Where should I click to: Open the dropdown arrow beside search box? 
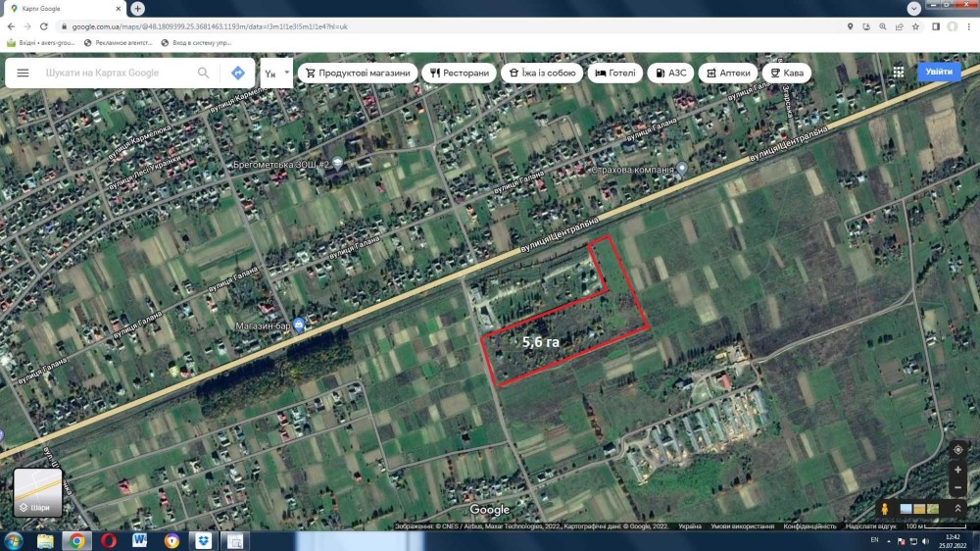(x=286, y=73)
